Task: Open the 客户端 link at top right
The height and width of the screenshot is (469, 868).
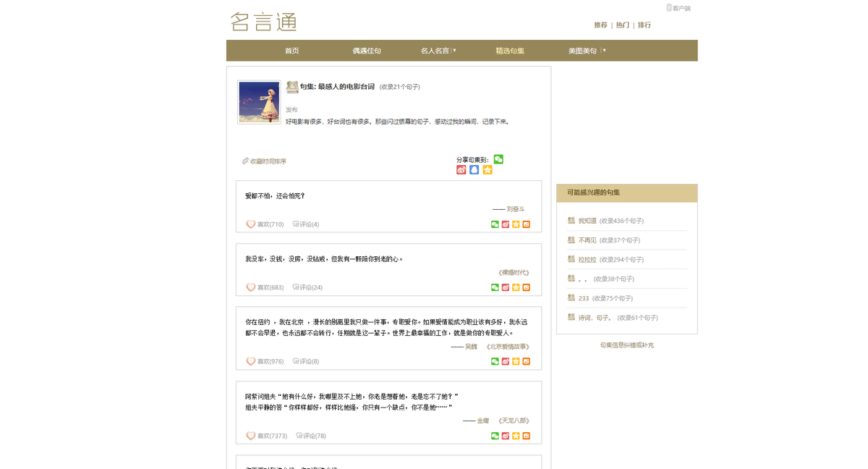Action: point(678,8)
